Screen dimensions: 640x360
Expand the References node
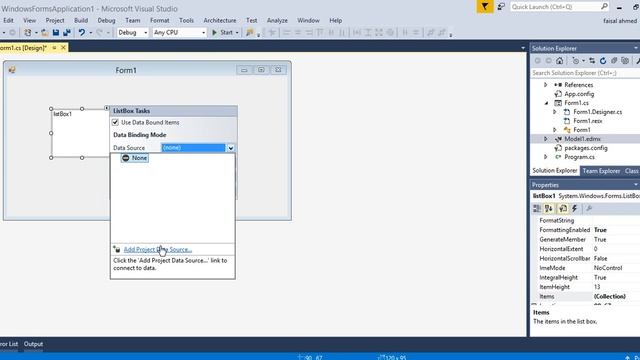click(x=546, y=85)
